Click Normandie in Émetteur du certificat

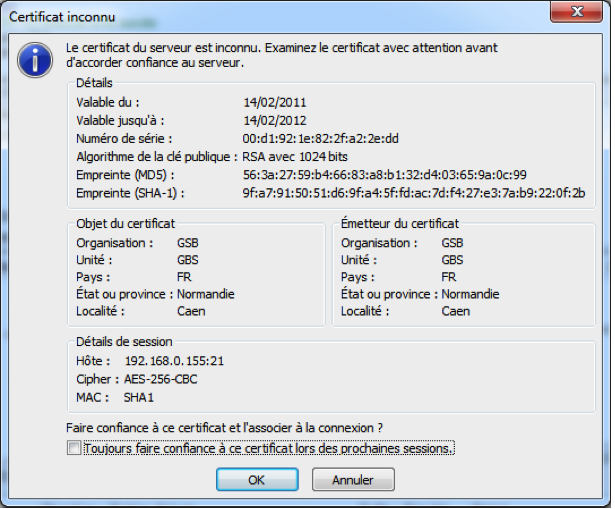point(471,294)
